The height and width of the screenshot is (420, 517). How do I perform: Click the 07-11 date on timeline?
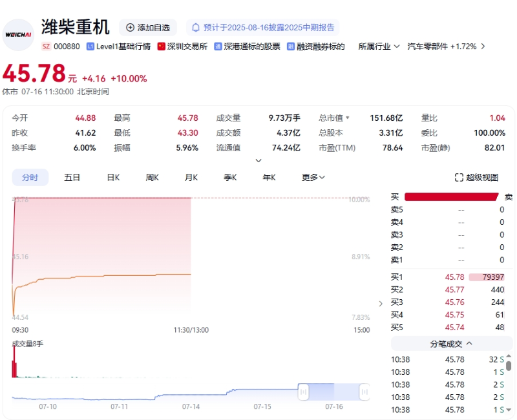120,406
